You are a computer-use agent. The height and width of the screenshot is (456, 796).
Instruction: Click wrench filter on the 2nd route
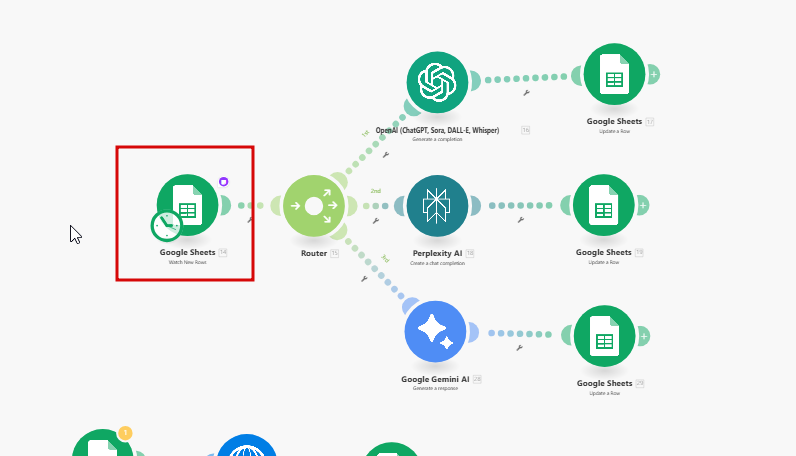(x=376, y=221)
